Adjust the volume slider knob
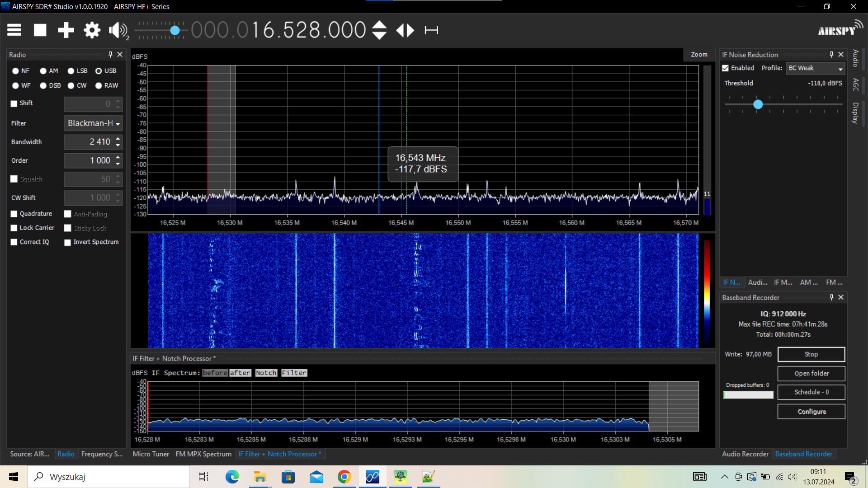 coord(175,30)
